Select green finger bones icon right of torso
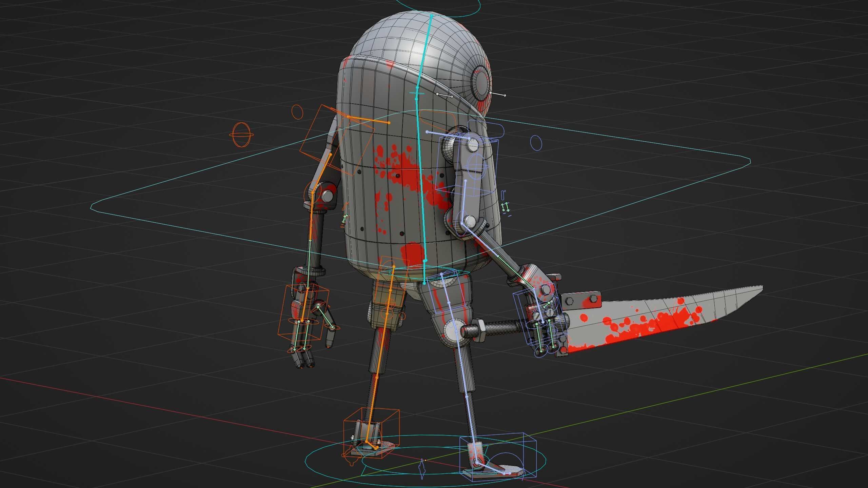 [505, 207]
